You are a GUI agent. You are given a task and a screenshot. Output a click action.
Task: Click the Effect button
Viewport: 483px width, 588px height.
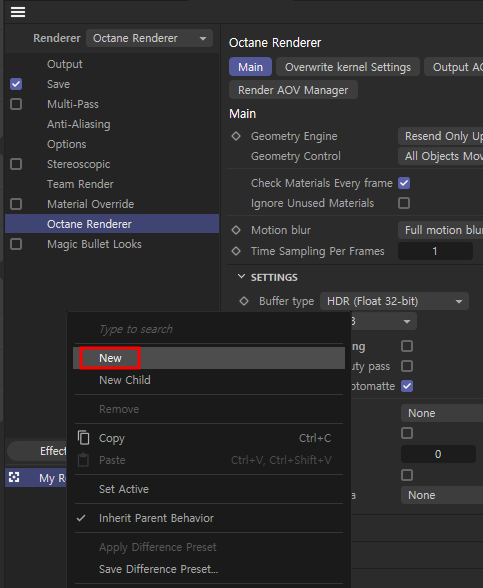38,451
